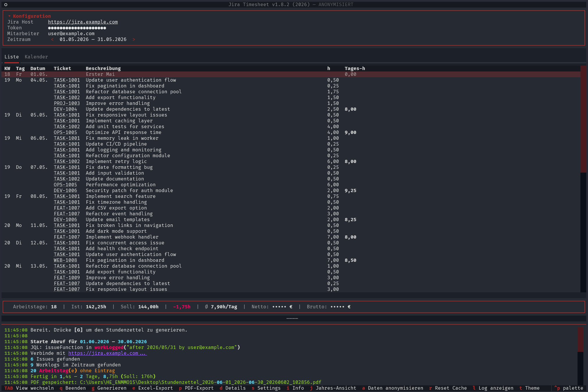
Task: Select the Liste tab
Action: pos(12,57)
